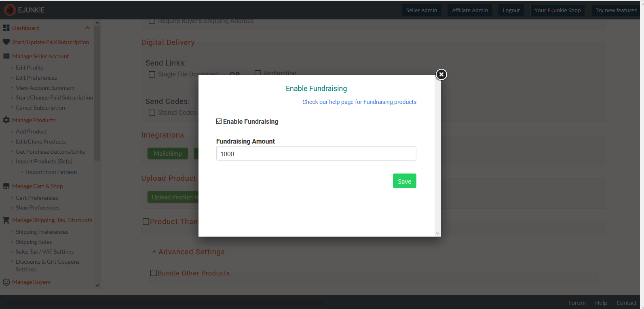Close the Enable Fundraising dialog

pos(441,74)
